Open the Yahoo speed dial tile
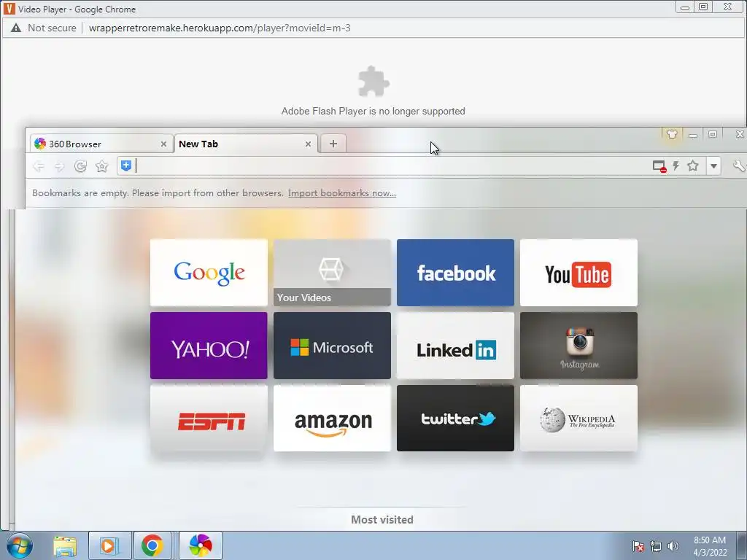 (x=209, y=346)
